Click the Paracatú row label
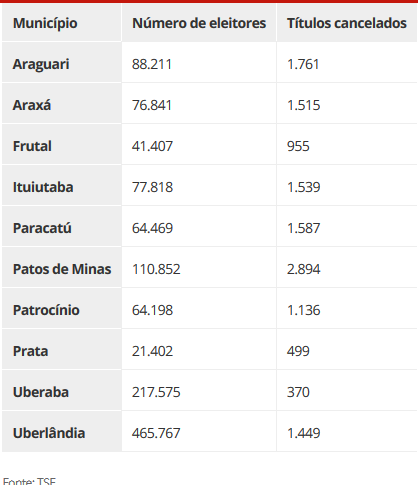This screenshot has width=418, height=485. tap(62, 228)
